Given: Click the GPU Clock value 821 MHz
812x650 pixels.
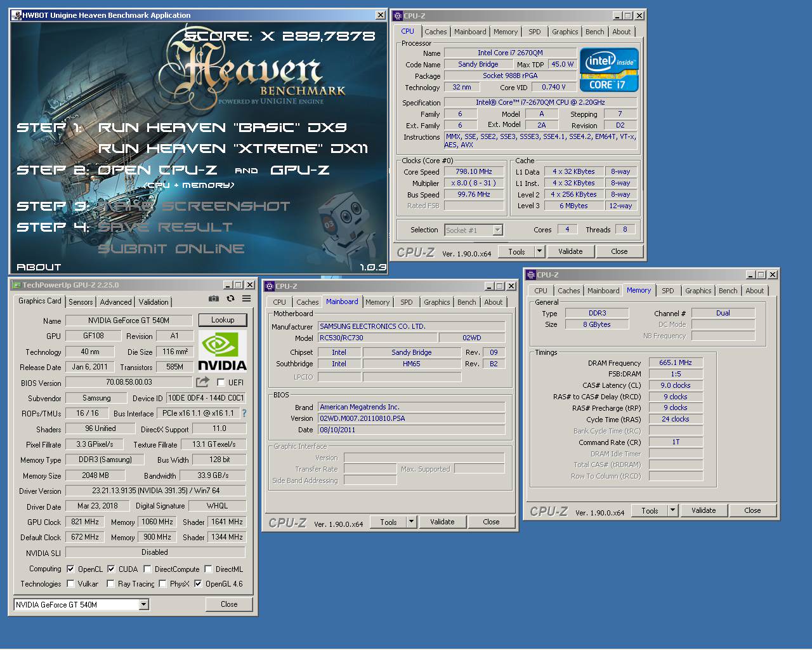Looking at the screenshot, I should (85, 522).
